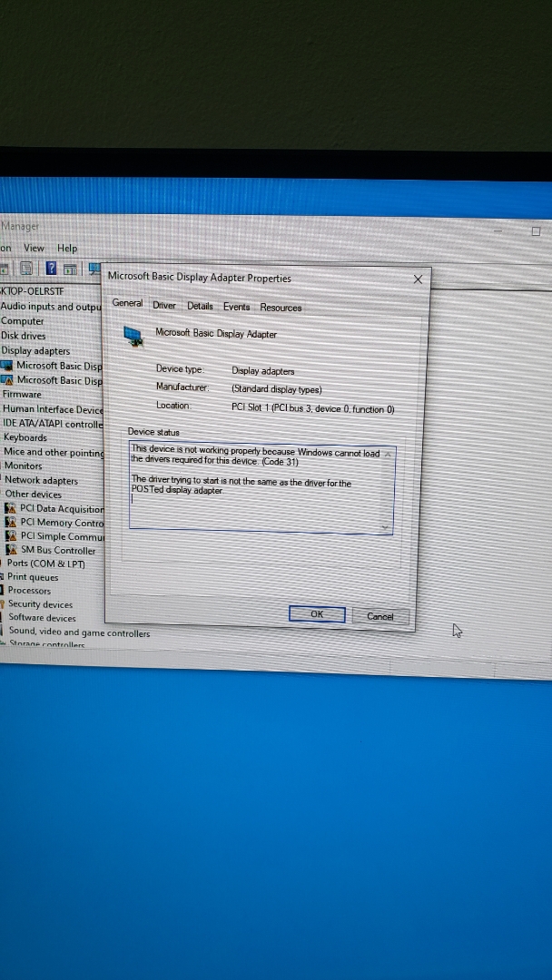
Task: Click the PCI Data Acquisition warning icon
Action: click(11, 508)
